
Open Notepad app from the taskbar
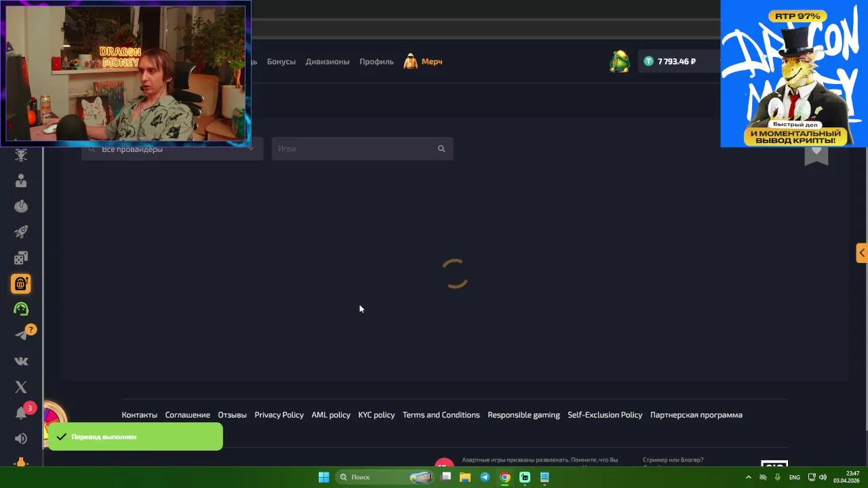[x=545, y=477]
